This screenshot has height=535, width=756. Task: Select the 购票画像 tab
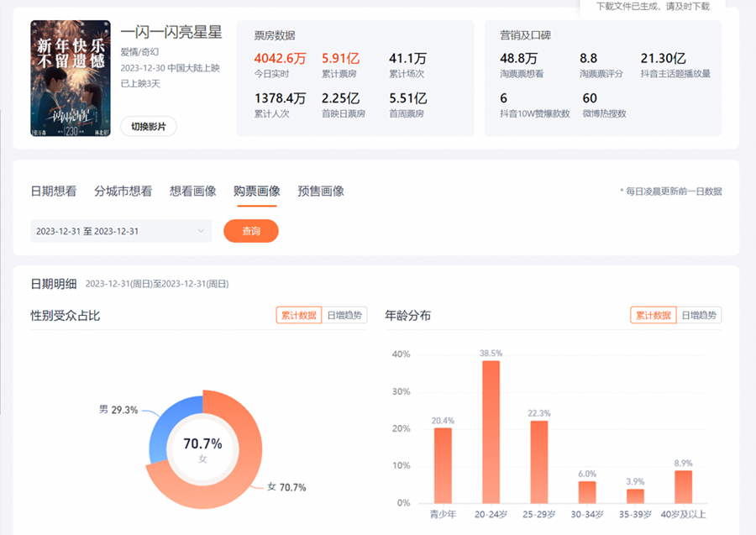pyautogui.click(x=256, y=191)
